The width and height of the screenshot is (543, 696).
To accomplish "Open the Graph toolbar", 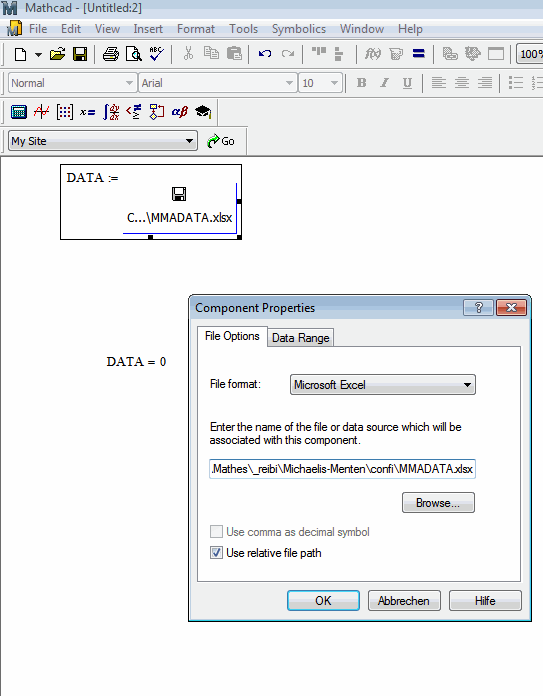I will click(42, 112).
